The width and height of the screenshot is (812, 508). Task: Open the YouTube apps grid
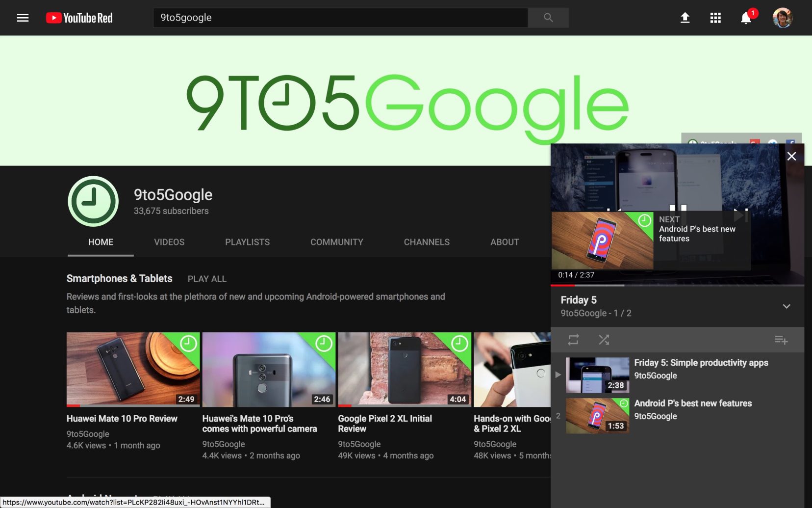tap(715, 18)
